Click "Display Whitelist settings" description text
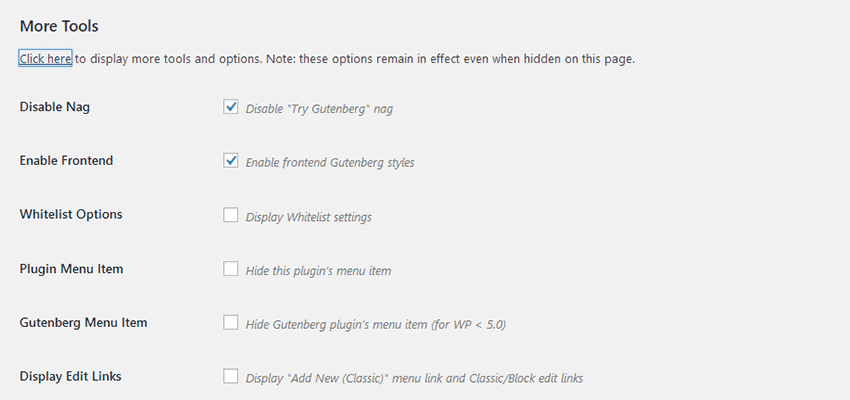 tap(309, 217)
